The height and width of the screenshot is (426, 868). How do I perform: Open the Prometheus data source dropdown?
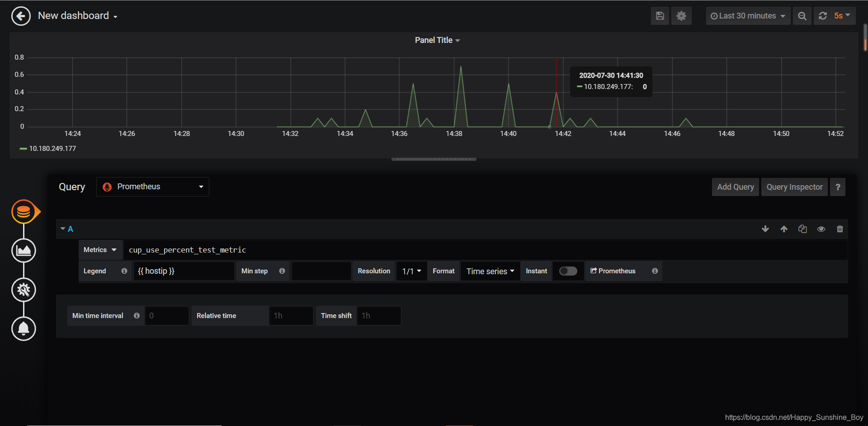152,187
